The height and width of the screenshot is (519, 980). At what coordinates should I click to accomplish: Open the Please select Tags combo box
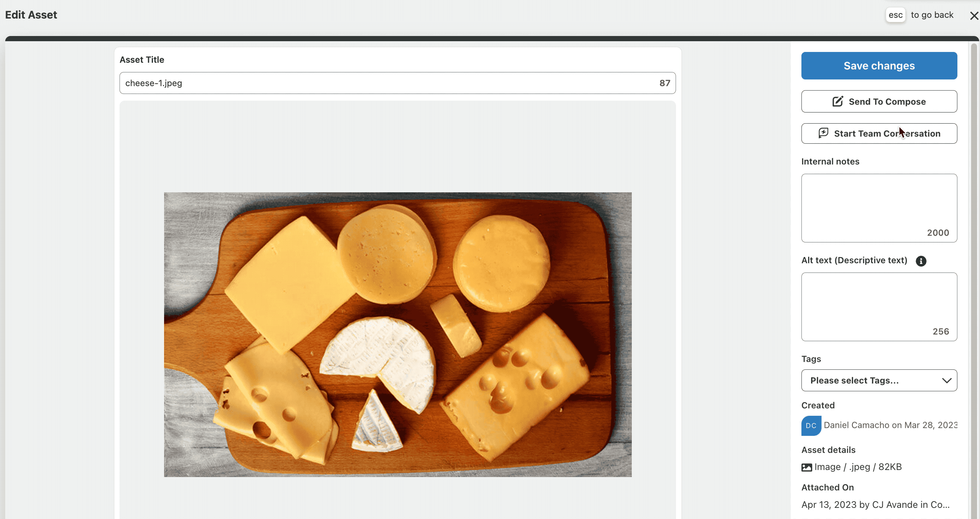point(879,381)
